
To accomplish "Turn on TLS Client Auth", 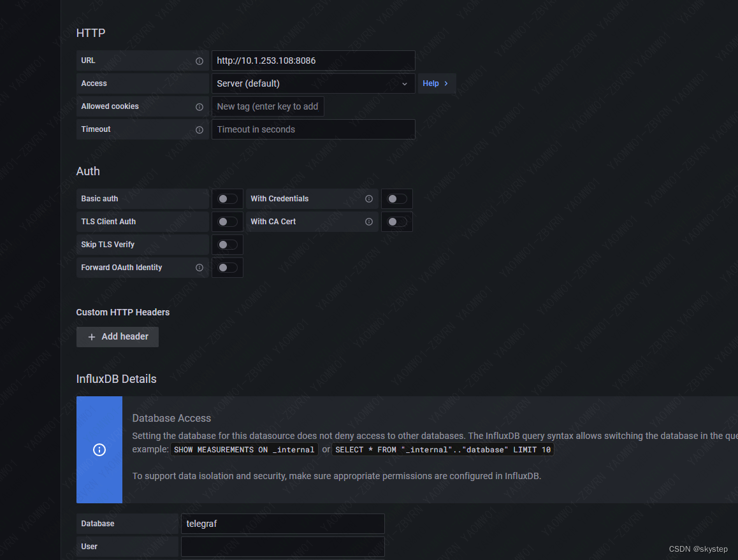I will pos(228,222).
